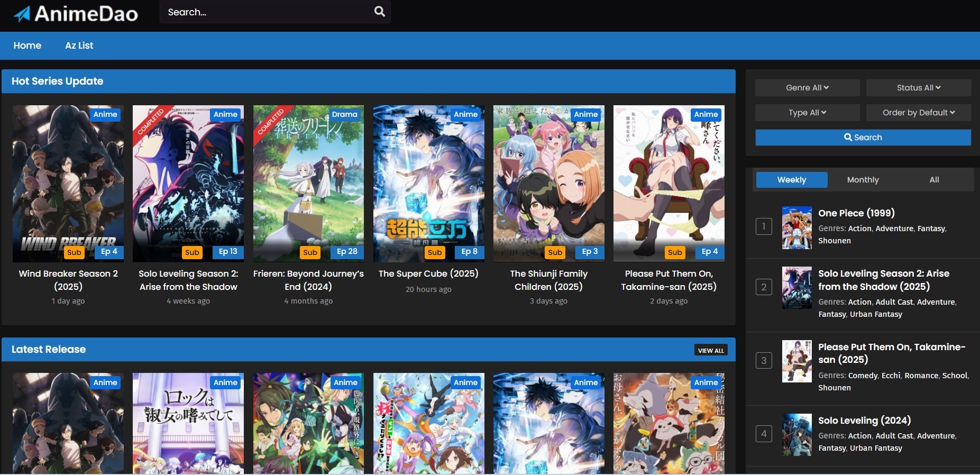Screen dimensions: 980x475
Task: Click Please Put Them On, Takamine-san ranking title
Action: pyautogui.click(x=892, y=353)
